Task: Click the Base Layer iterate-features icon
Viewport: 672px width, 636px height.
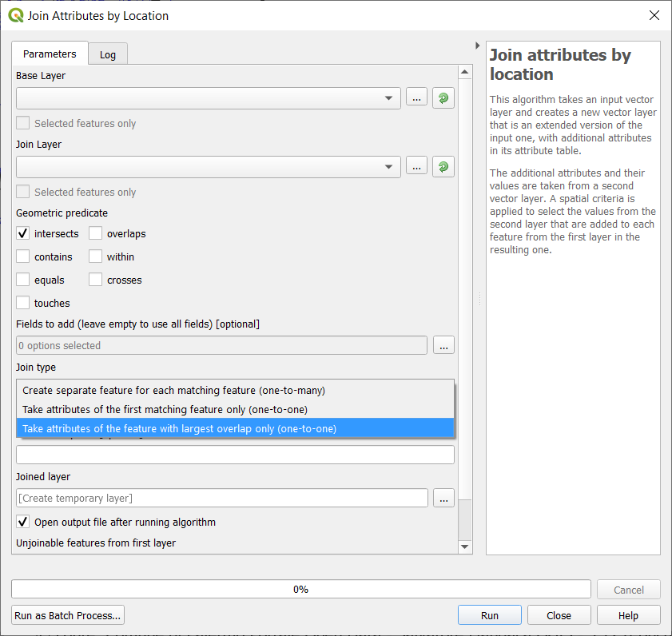Action: 443,98
